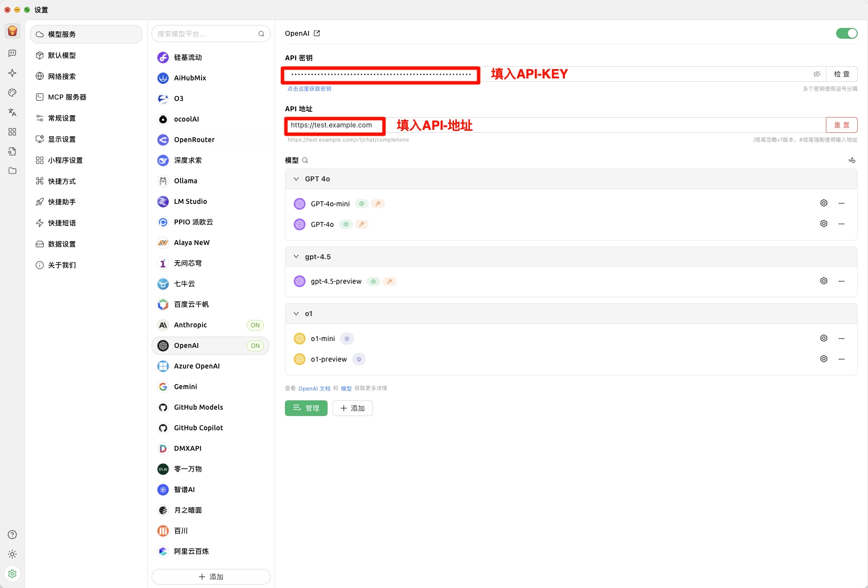
Task: Open settings gear for GPT-4o-mini
Action: click(824, 203)
